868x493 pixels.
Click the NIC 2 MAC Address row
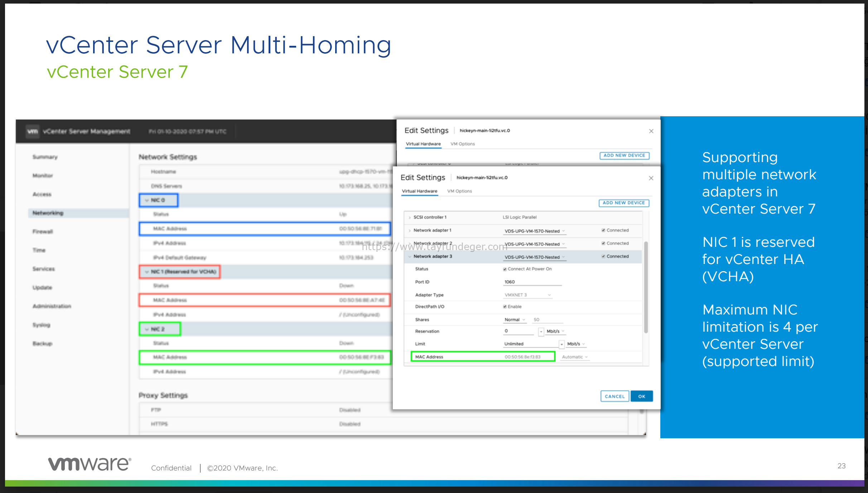(265, 357)
